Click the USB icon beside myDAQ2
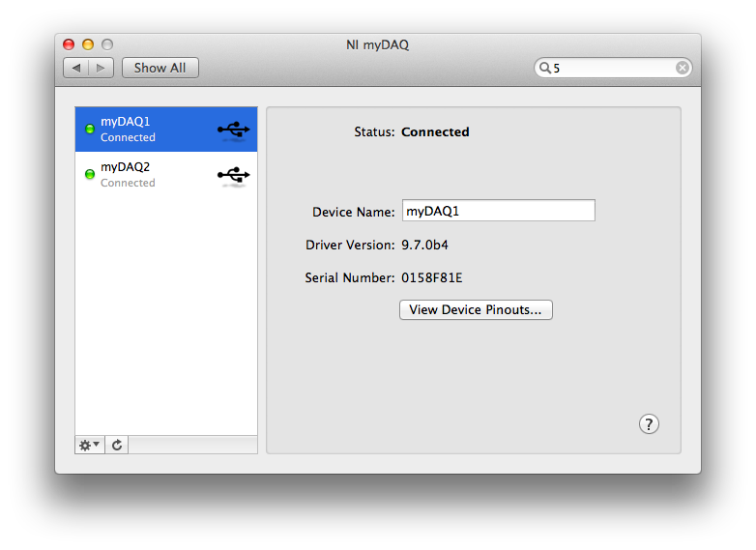 click(x=233, y=175)
